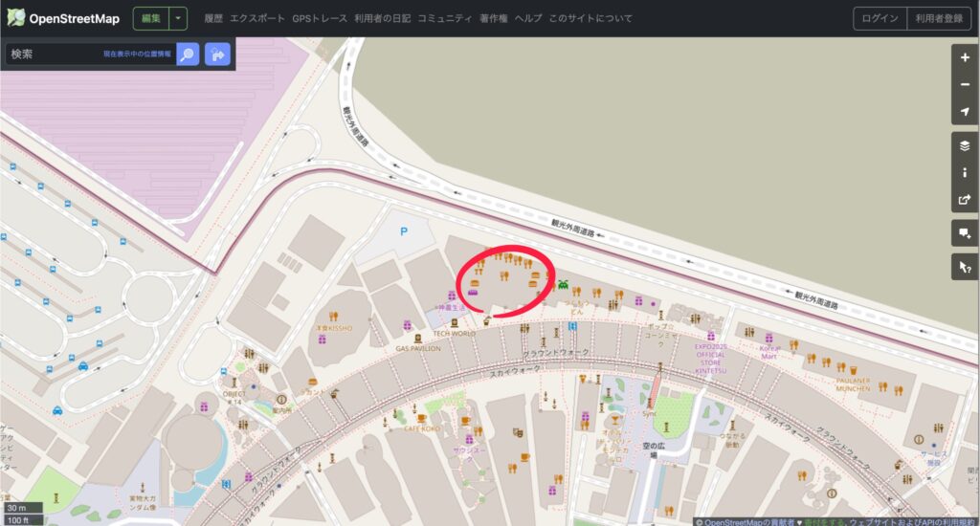Show my location with the arrow icon

click(965, 111)
